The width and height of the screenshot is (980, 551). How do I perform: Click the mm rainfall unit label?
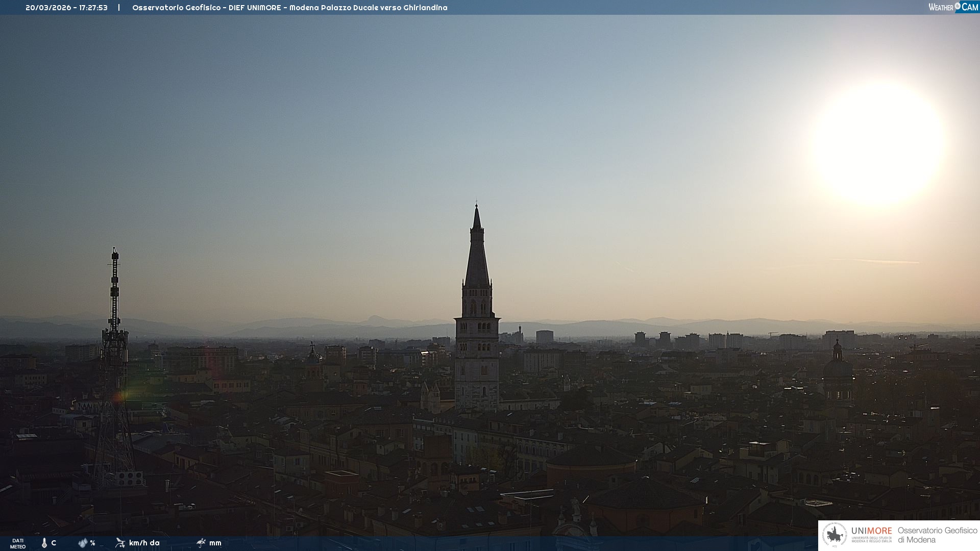pyautogui.click(x=215, y=543)
